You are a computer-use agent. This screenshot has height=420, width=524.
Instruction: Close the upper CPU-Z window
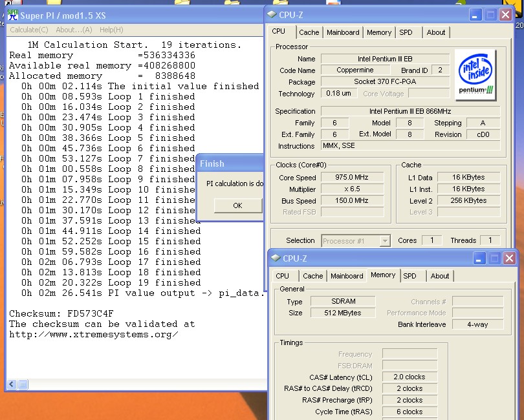tap(506, 15)
